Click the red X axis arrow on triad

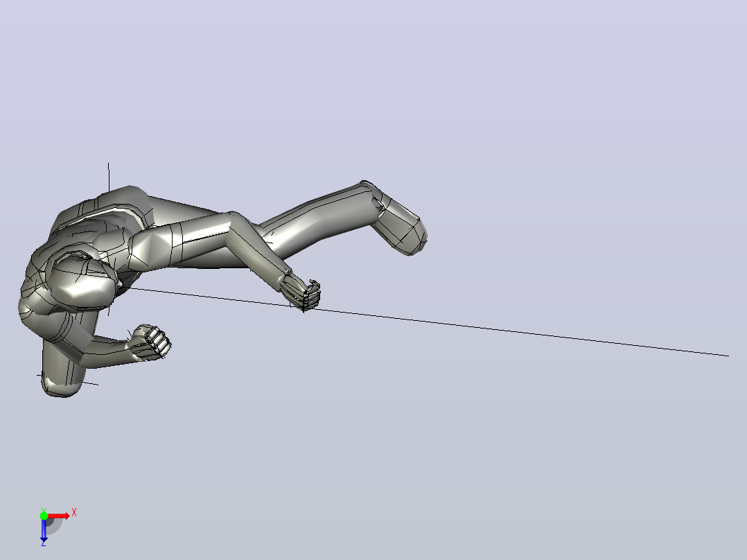[60, 516]
